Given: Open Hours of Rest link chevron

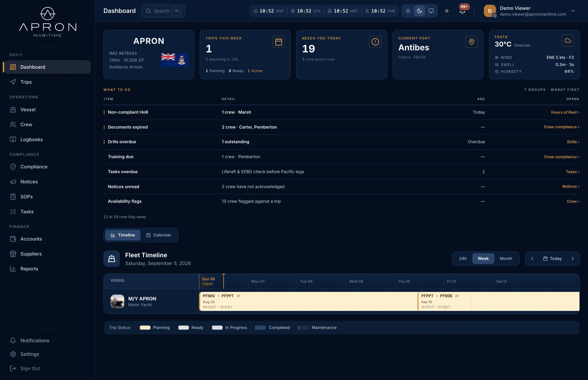Looking at the screenshot, I should tap(565, 112).
